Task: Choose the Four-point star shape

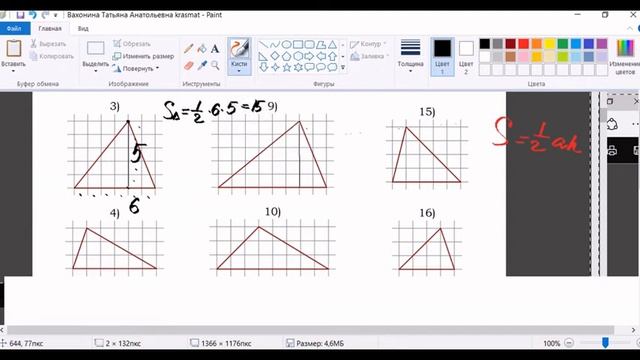Action: pos(275,67)
